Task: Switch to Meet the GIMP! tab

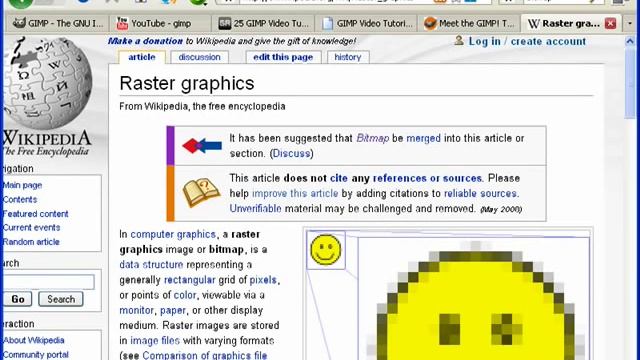Action: (469, 24)
